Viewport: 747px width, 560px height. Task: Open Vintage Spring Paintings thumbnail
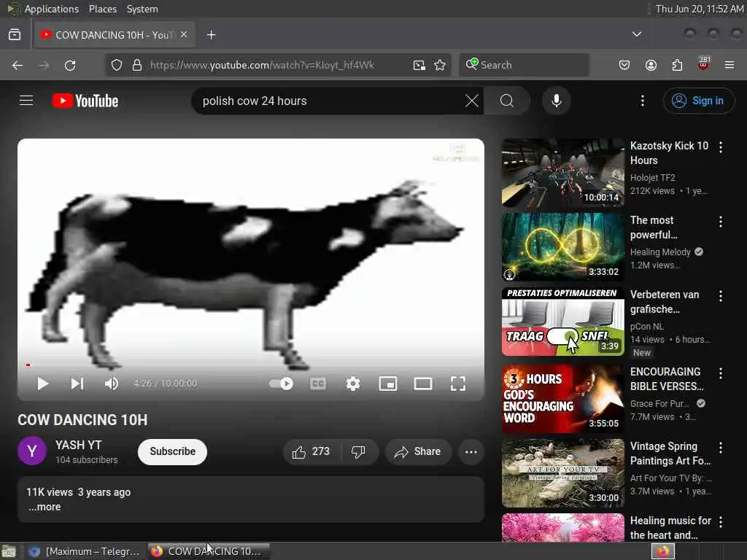tap(562, 472)
